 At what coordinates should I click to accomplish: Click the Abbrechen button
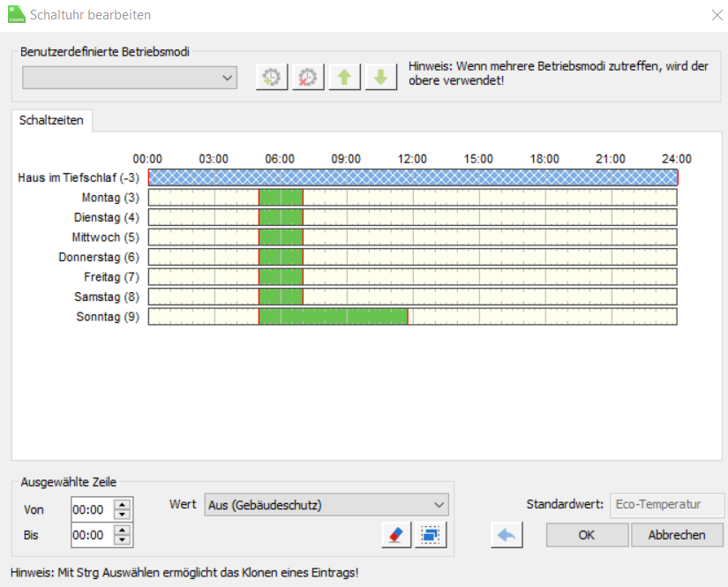tap(677, 535)
